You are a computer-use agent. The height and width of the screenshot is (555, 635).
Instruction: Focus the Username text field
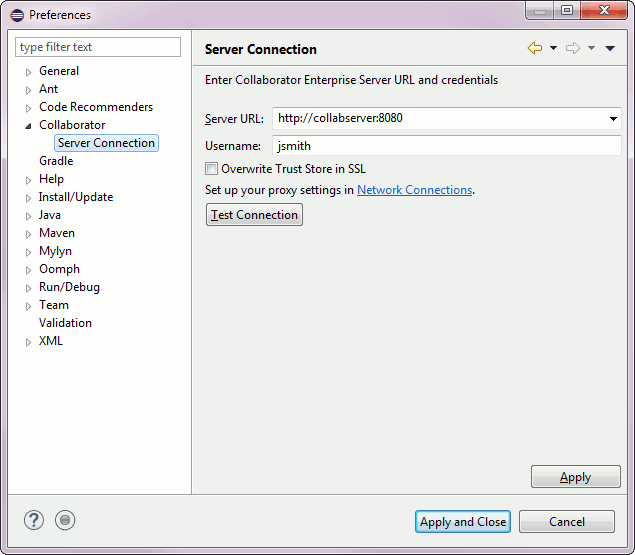446,145
